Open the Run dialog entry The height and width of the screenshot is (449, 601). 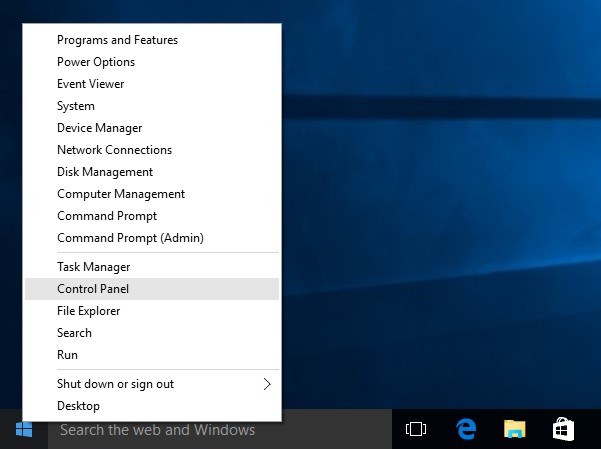pos(152,355)
